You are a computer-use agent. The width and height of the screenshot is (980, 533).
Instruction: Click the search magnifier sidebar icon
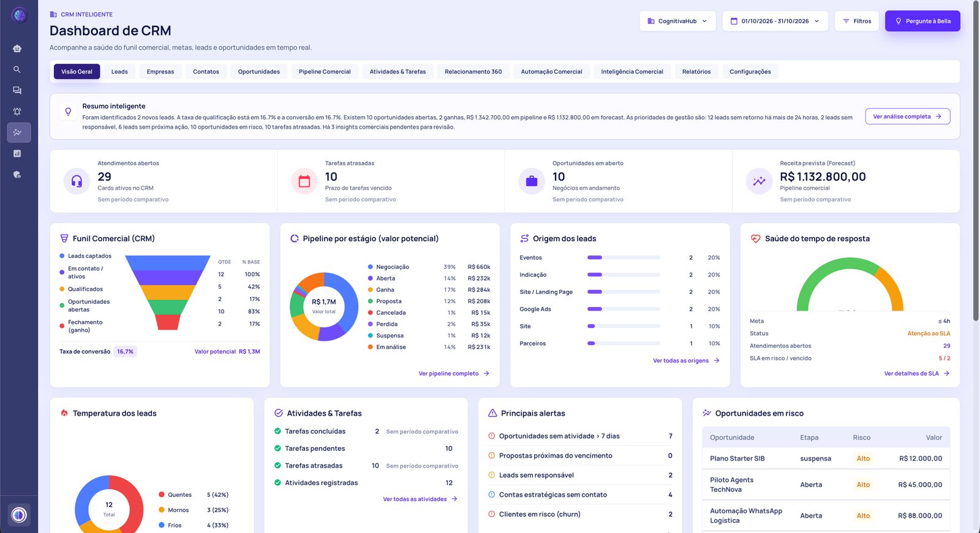click(17, 69)
